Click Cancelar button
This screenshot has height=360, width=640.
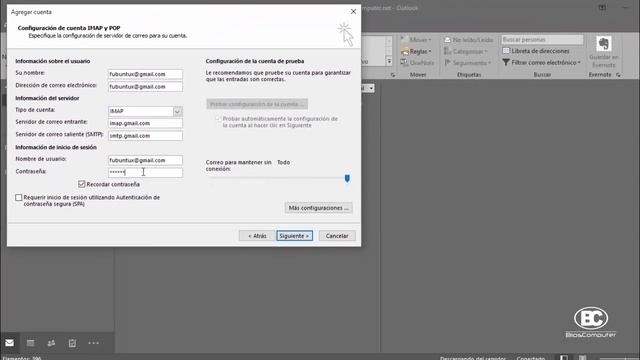coord(337,236)
